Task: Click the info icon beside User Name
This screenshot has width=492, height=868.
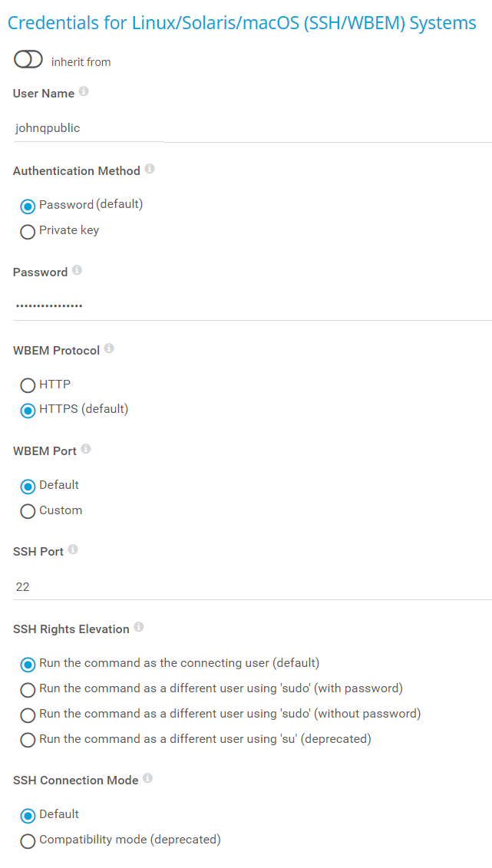Action: point(84,91)
